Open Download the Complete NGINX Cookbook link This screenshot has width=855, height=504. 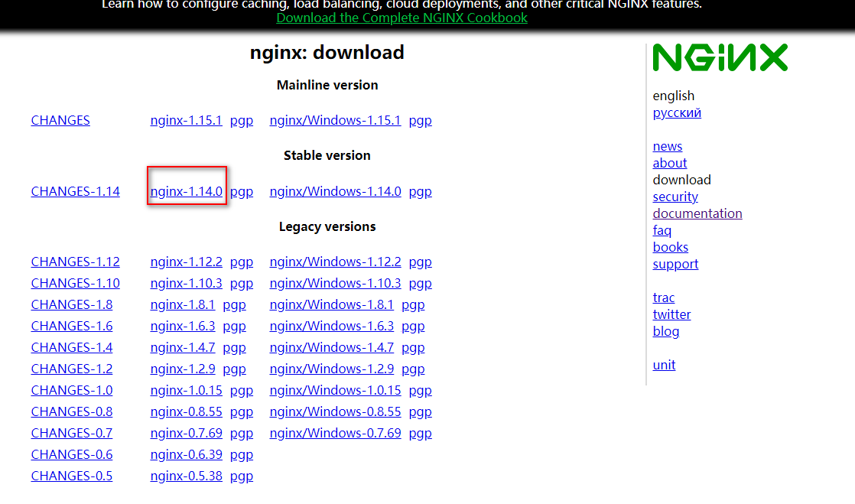click(401, 18)
